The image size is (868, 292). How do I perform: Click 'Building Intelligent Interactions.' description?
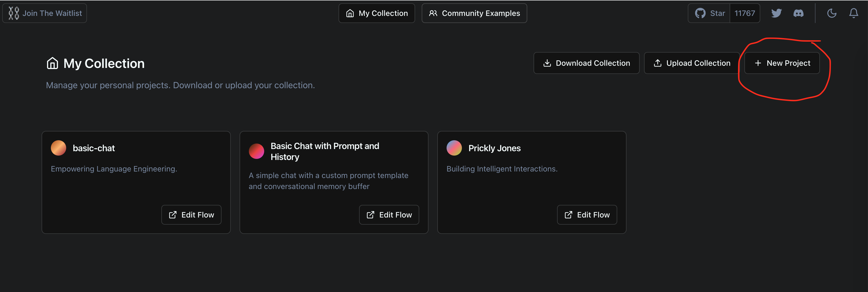coord(502,169)
